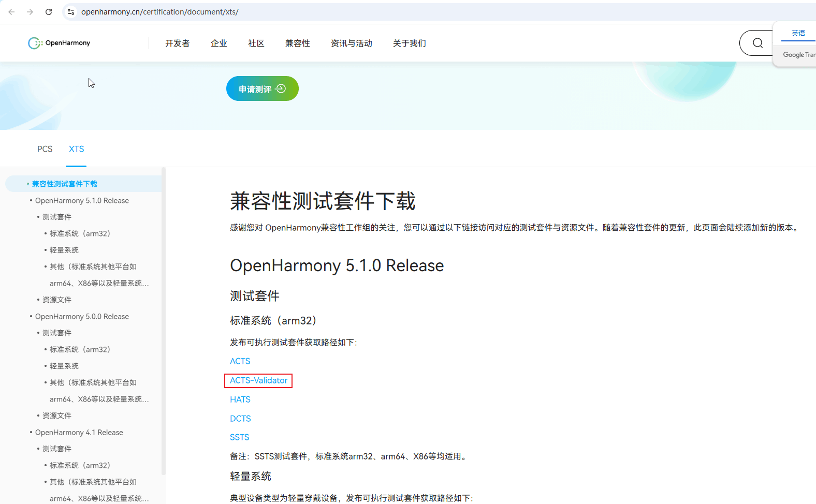816x504 pixels.
Task: Open the 开发者 menu
Action: click(178, 43)
